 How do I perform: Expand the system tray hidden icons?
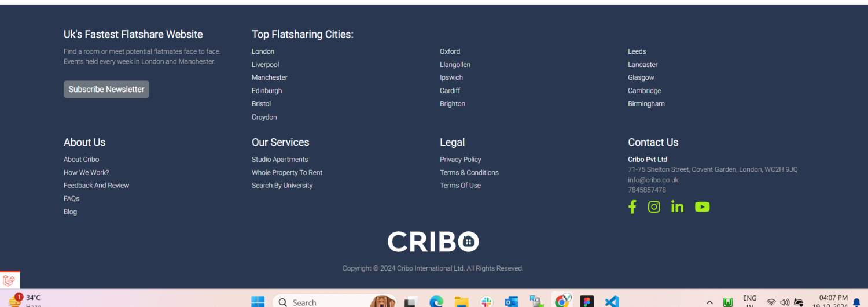[709, 302]
